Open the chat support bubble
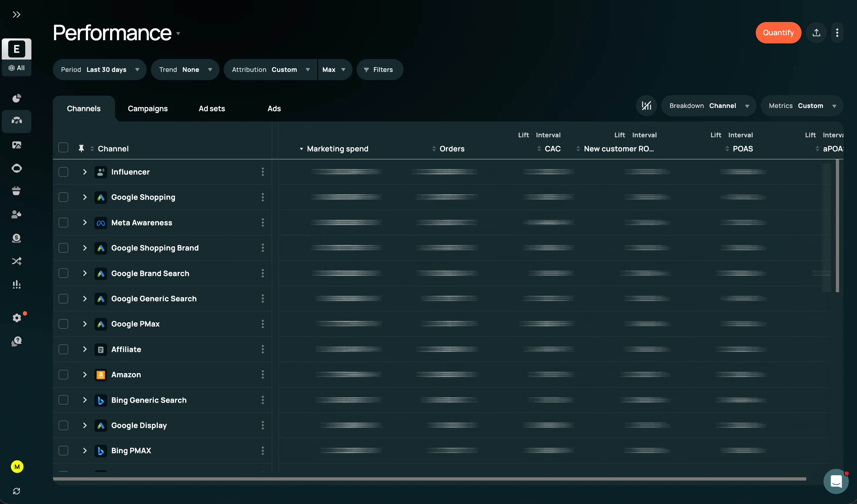Viewport: 857px width, 504px height. (836, 481)
